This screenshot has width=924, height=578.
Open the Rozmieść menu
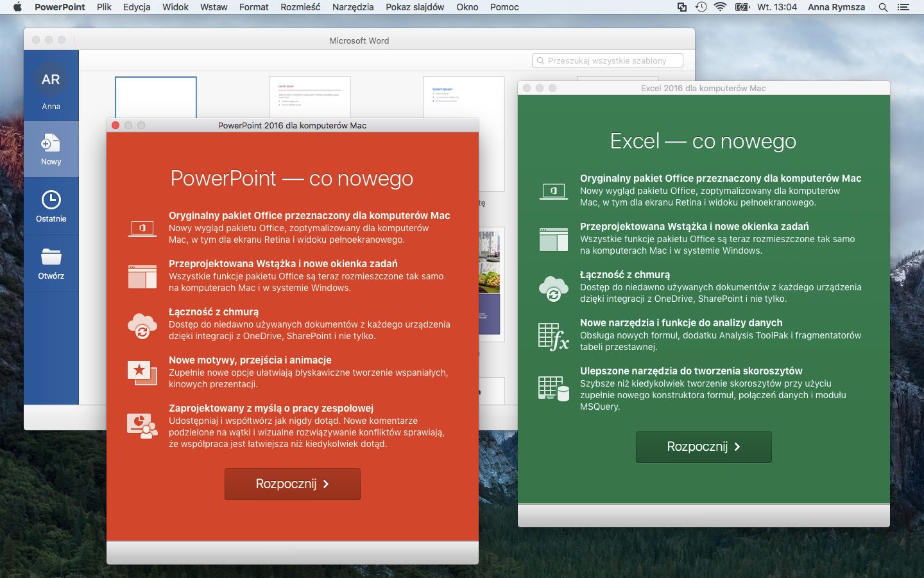pos(300,7)
